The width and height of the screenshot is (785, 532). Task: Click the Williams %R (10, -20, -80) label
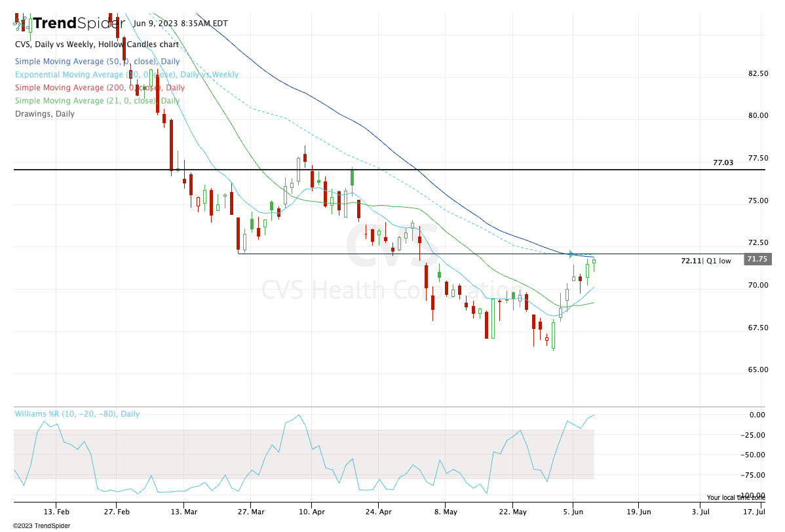pos(77,414)
